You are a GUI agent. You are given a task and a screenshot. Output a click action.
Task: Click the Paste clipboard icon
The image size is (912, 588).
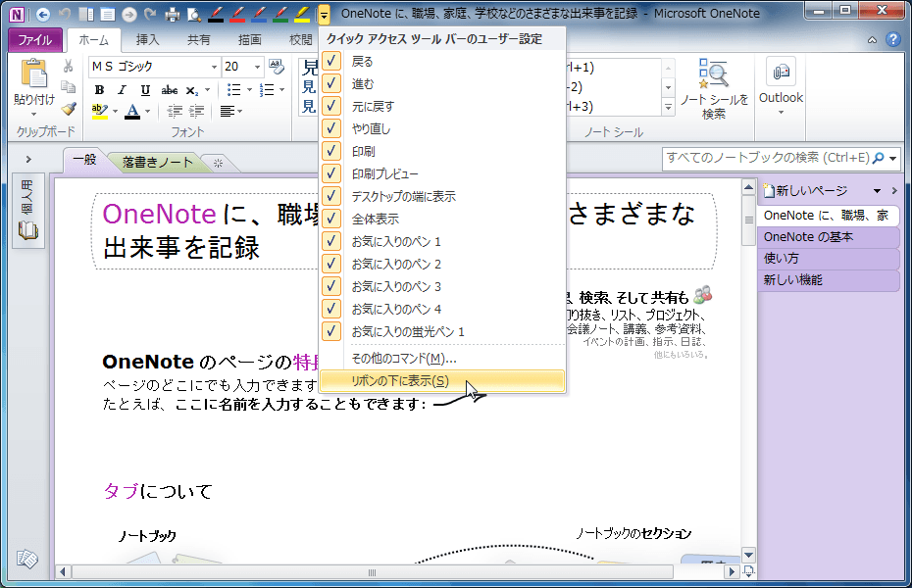(33, 74)
